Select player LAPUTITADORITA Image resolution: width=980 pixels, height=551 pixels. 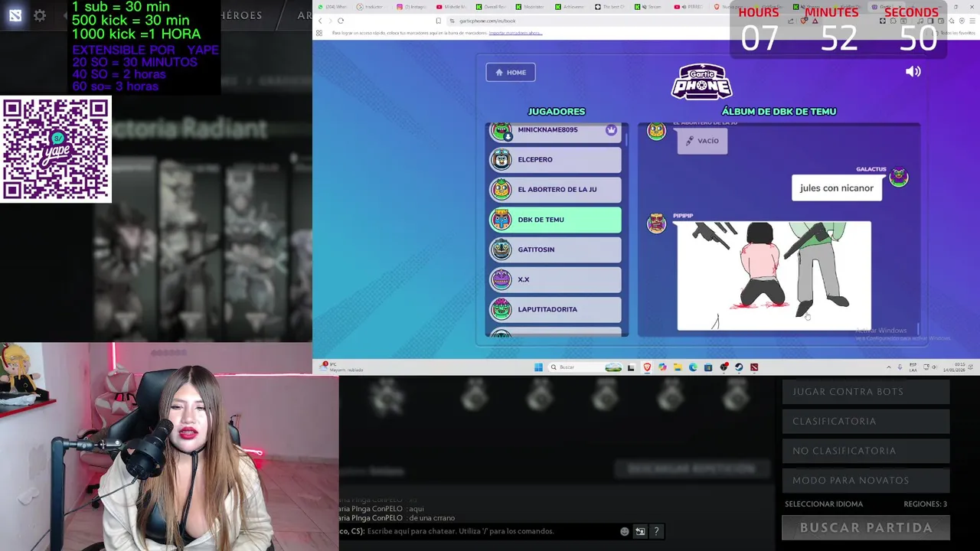[555, 309]
